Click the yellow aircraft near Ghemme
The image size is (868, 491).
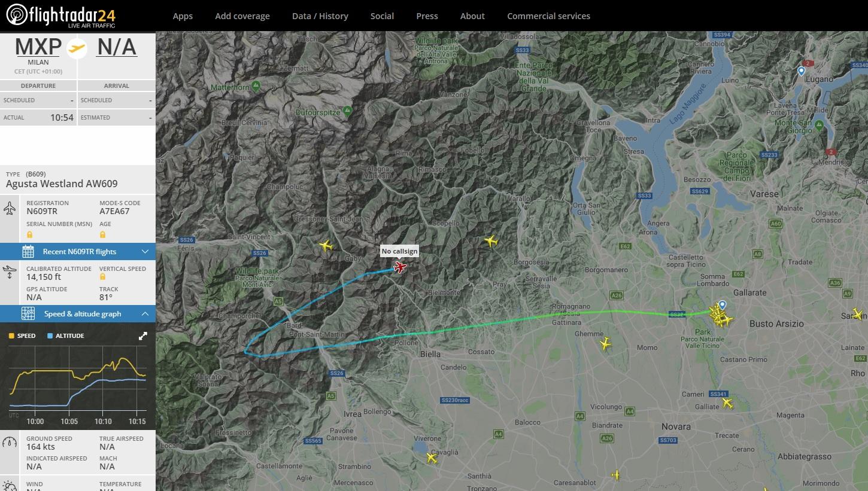605,344
